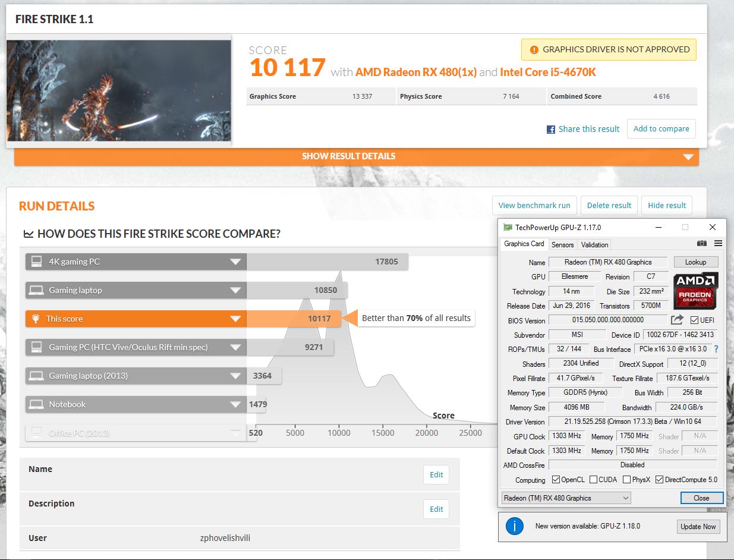Click the BIOS version share/export icon
Screen dimensions: 734x560
point(677,320)
